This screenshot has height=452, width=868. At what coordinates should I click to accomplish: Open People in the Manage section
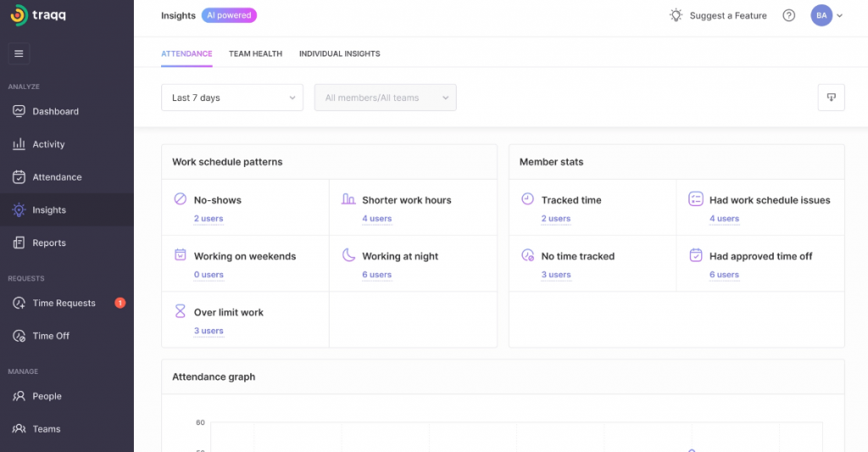point(47,396)
